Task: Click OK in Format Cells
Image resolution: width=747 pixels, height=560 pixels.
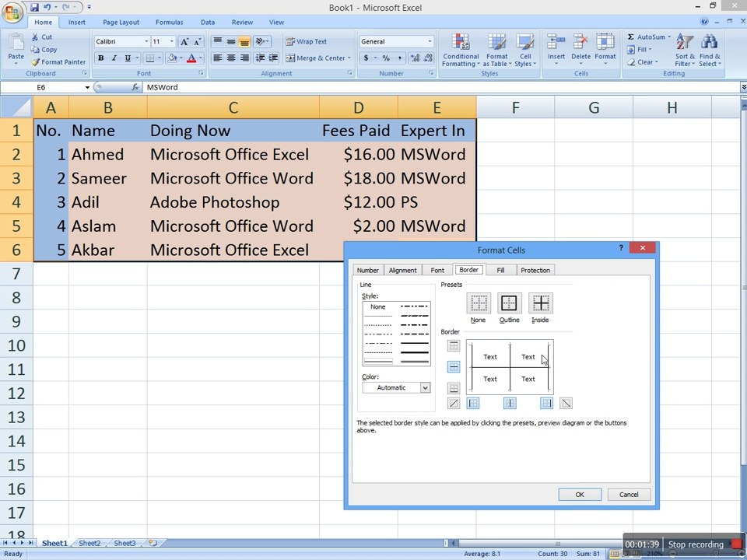Action: click(580, 495)
